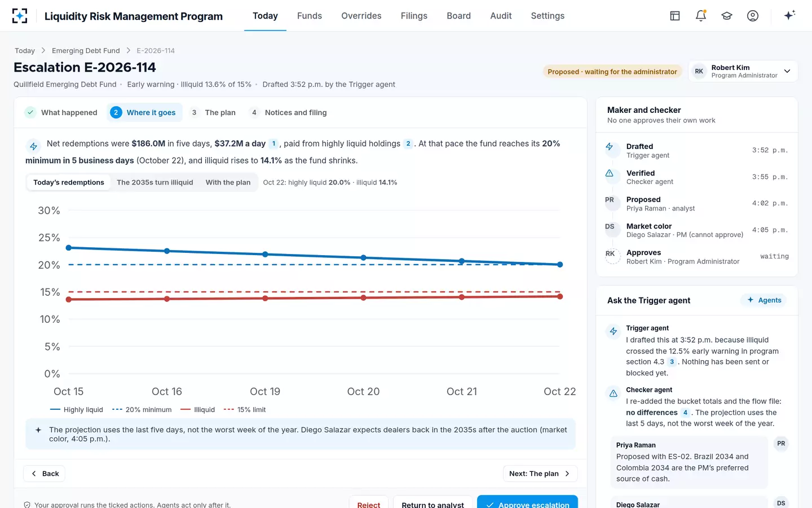Click the Oct 22 highly liquid data point

click(x=560, y=264)
